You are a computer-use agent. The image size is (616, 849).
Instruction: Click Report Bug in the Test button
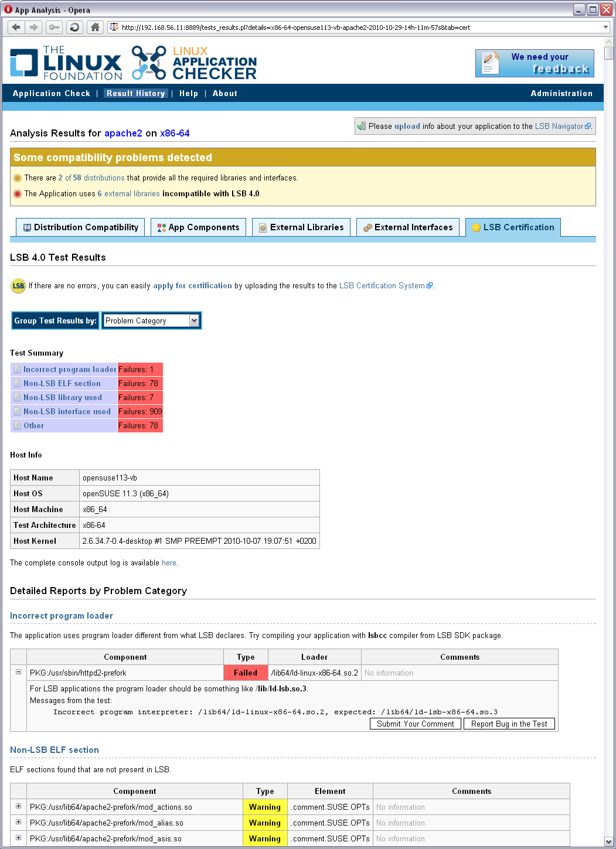(509, 724)
